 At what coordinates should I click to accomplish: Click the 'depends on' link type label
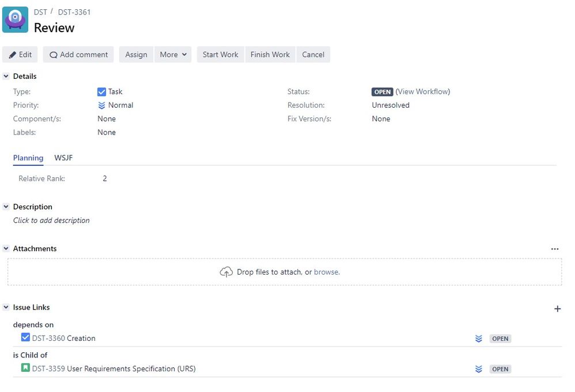(x=33, y=325)
